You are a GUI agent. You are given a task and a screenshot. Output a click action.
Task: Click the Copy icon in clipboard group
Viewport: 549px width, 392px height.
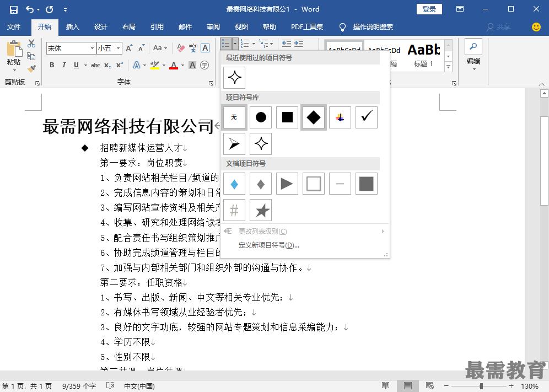tap(31, 56)
